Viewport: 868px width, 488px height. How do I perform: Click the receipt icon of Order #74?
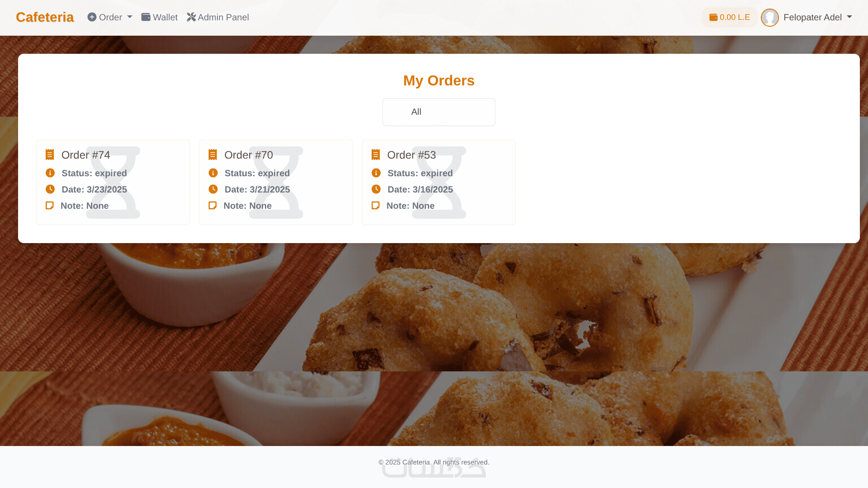click(x=50, y=155)
